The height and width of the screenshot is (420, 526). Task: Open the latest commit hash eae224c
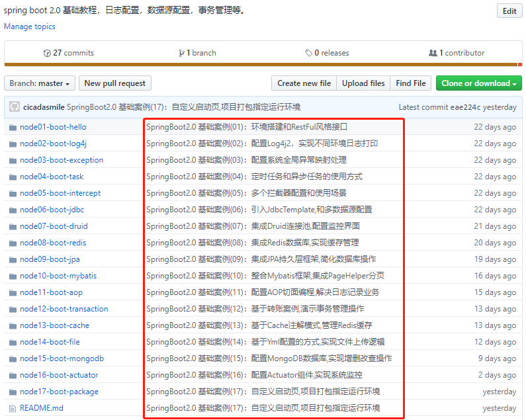[x=465, y=107]
